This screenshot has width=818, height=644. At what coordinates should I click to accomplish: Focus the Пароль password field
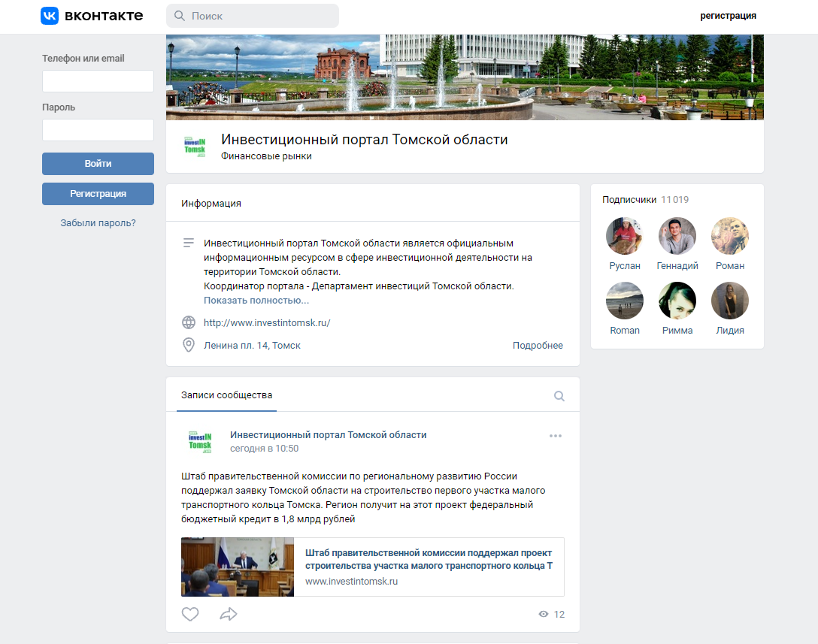pyautogui.click(x=98, y=130)
